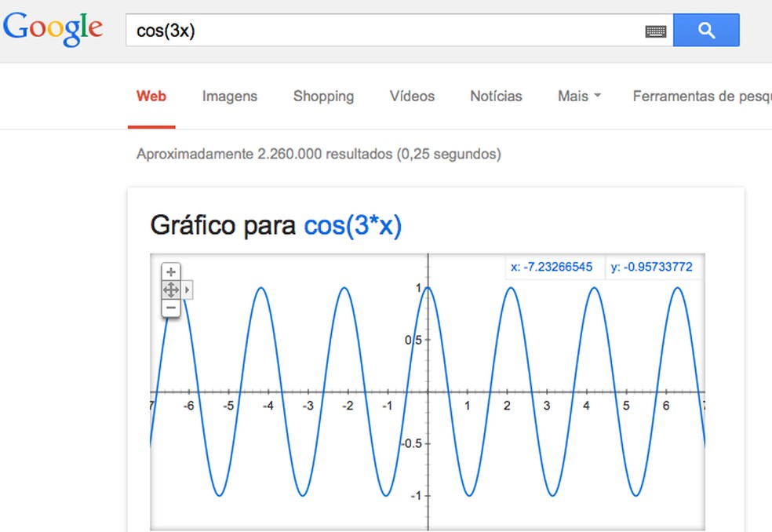Open Ferramentas de pesquisa options
Screen dimensions: 772x532
(701, 97)
